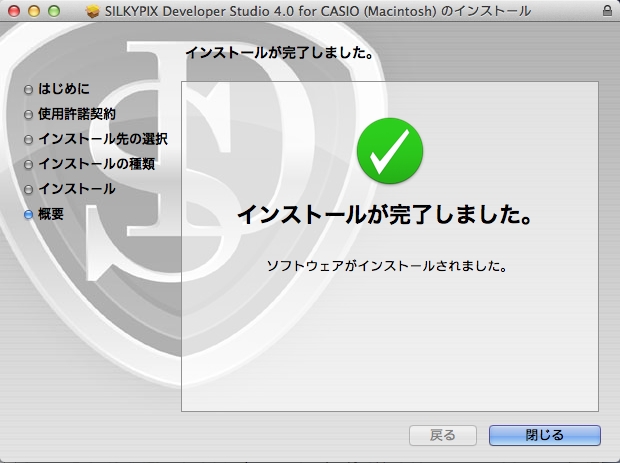Viewport: 620px width, 463px height.
Task: Click the bullet beside はじめに
Action: (x=28, y=89)
